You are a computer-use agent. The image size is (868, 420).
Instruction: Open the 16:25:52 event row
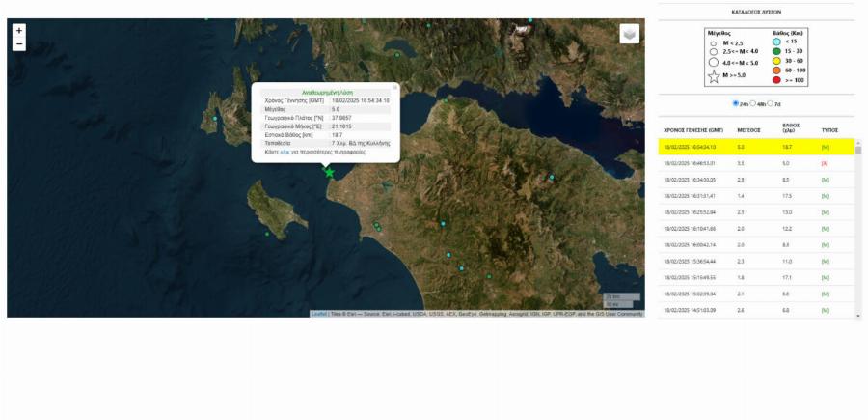(756, 212)
